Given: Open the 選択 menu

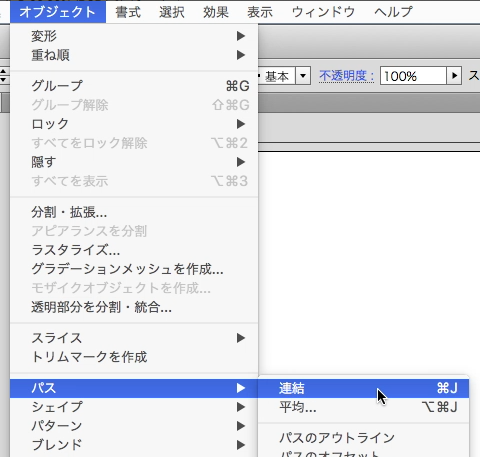Looking at the screenshot, I should (172, 12).
